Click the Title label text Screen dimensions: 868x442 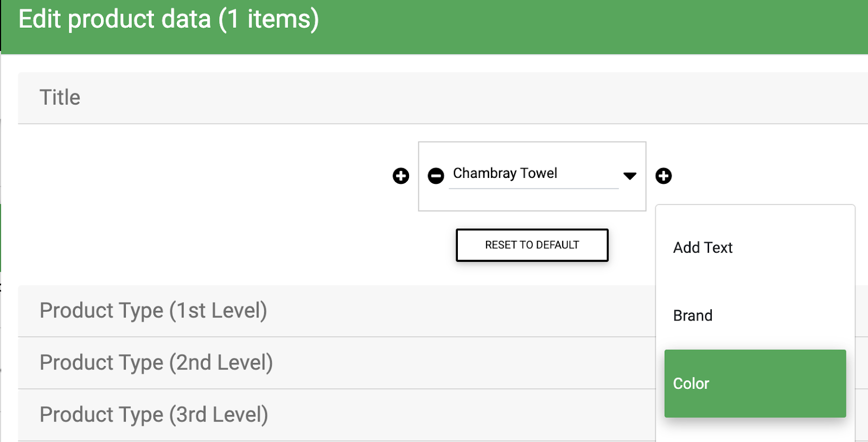pos(60,98)
